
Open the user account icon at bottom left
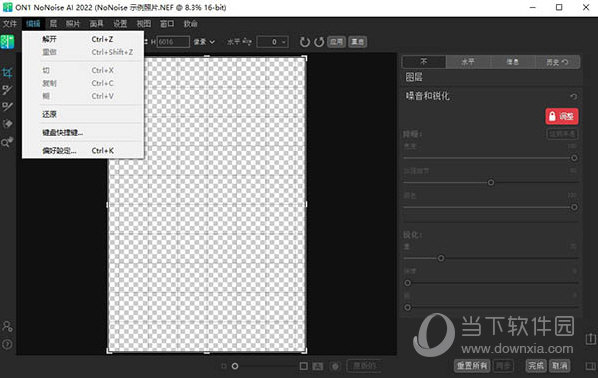(7, 326)
